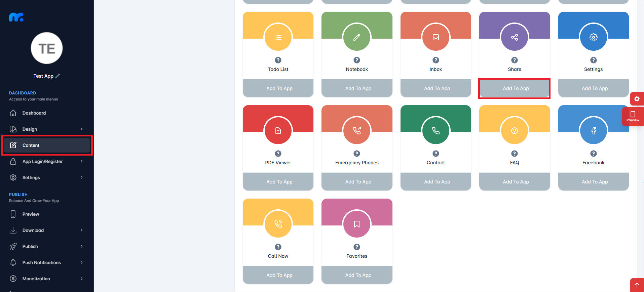This screenshot has height=292, width=644.
Task: Click the TE app avatar
Action: click(x=47, y=48)
